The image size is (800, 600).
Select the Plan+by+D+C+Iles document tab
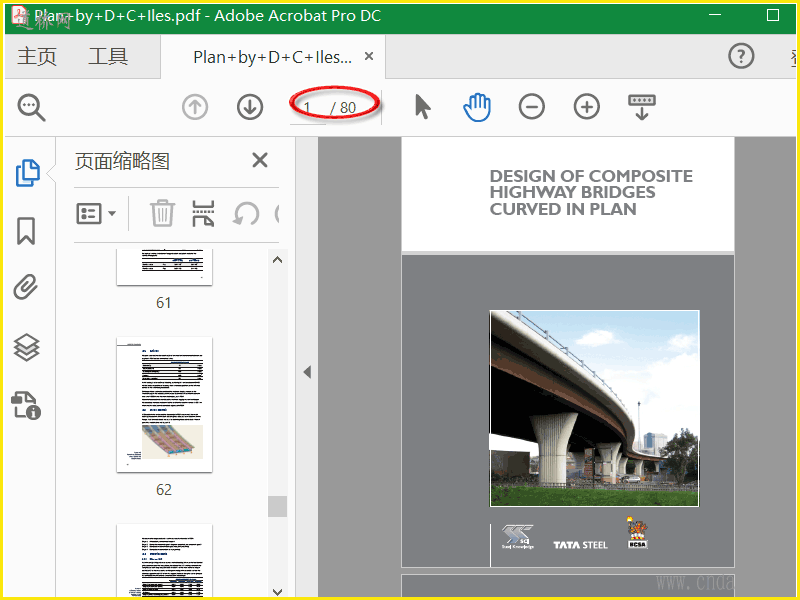[x=273, y=57]
